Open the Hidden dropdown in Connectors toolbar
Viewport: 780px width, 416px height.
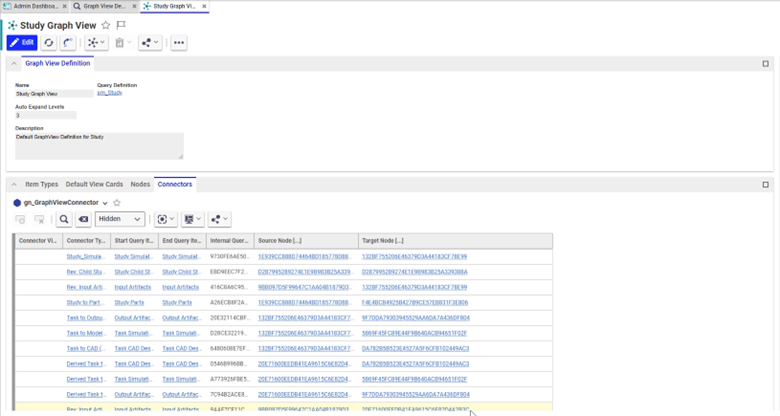pyautogui.click(x=121, y=219)
